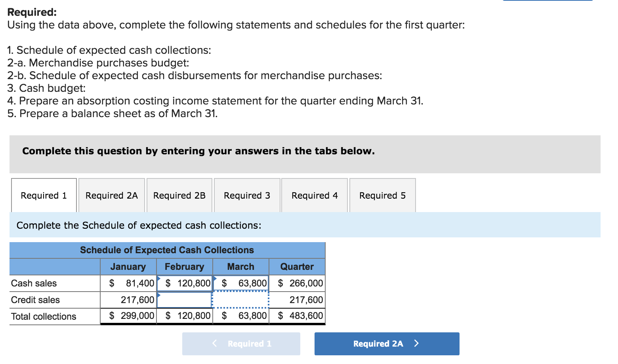Switch to the Required 4 tab
This screenshot has height=364, width=618.
pos(314,195)
